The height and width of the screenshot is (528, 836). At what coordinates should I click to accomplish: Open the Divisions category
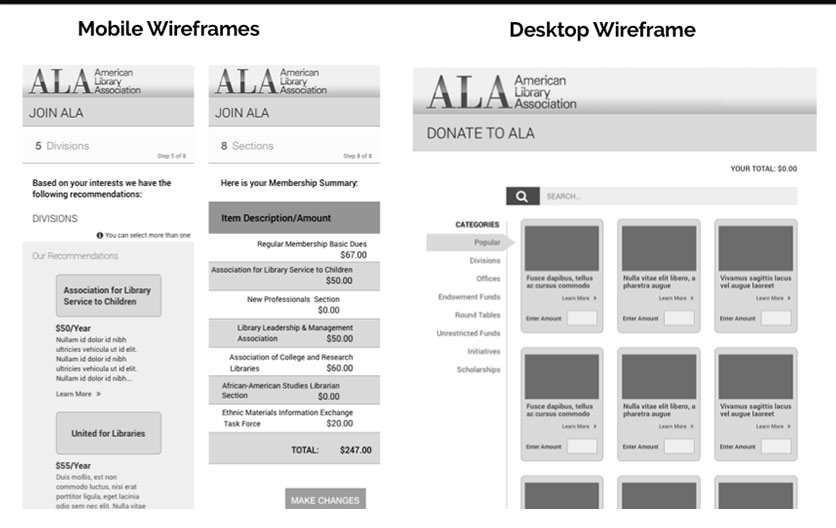click(485, 261)
